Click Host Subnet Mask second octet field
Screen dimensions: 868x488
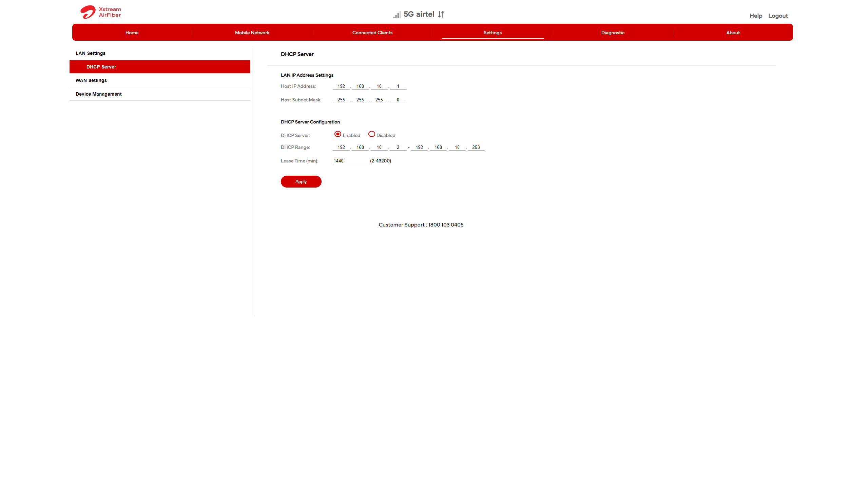(x=360, y=100)
